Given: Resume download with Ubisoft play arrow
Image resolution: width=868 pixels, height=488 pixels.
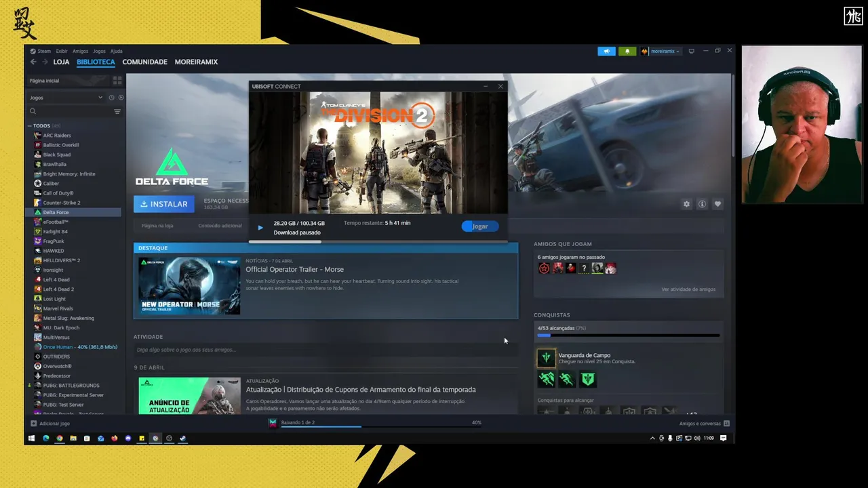Looking at the screenshot, I should pyautogui.click(x=260, y=228).
